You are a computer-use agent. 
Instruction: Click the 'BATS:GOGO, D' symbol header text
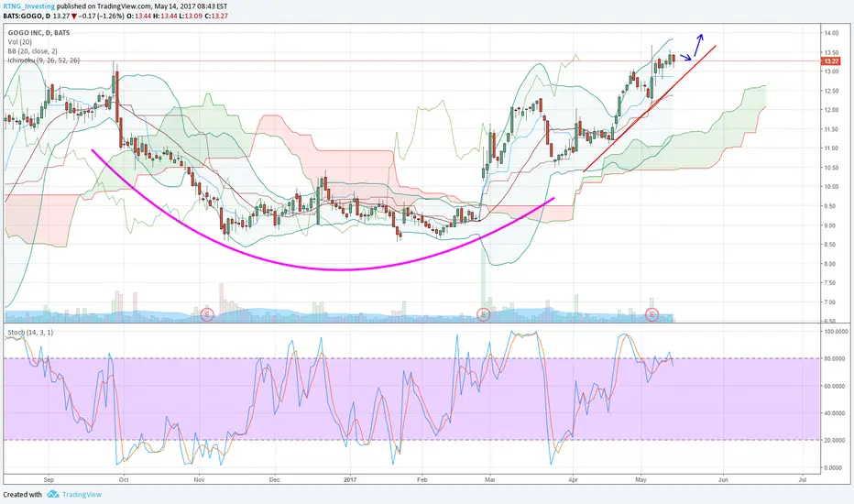point(27,16)
